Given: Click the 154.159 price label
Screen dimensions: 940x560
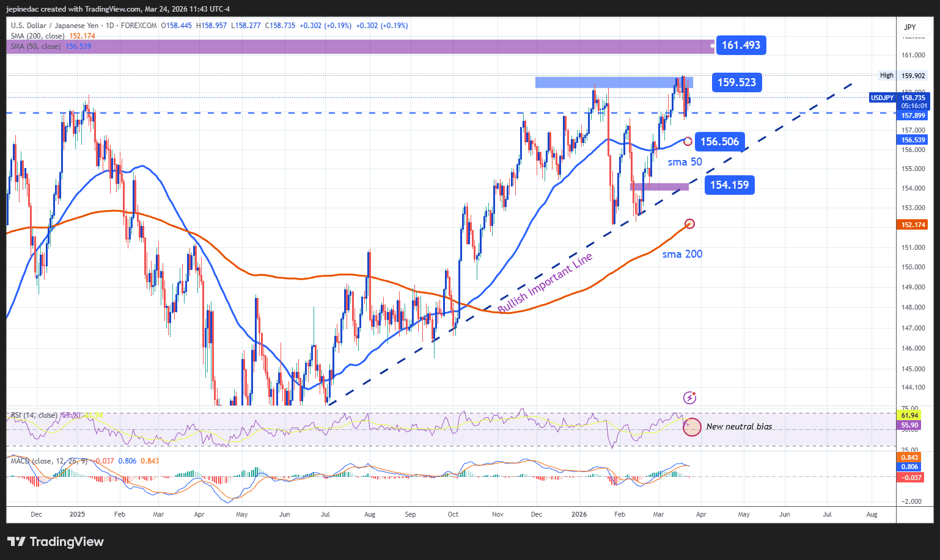Looking at the screenshot, I should (x=729, y=185).
